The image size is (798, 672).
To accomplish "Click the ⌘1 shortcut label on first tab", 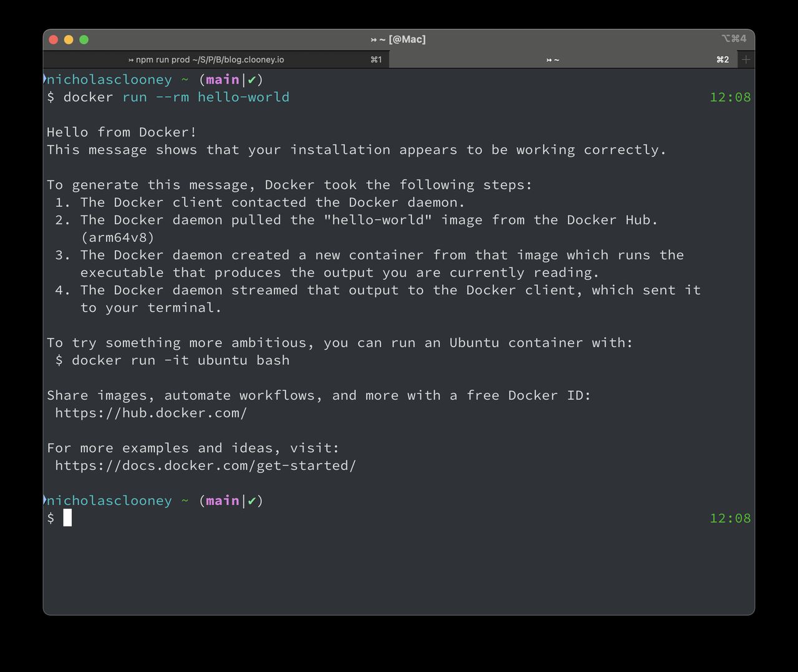I will coord(376,60).
